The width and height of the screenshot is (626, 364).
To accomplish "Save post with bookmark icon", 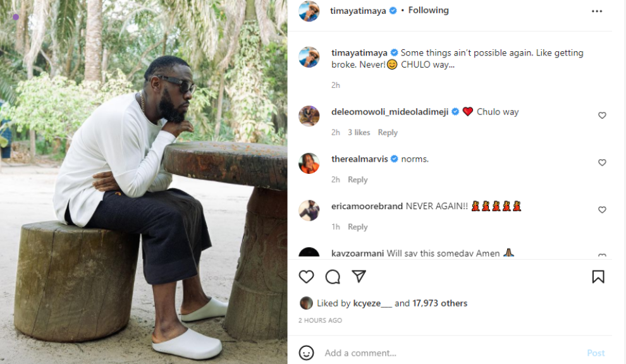I will (598, 277).
